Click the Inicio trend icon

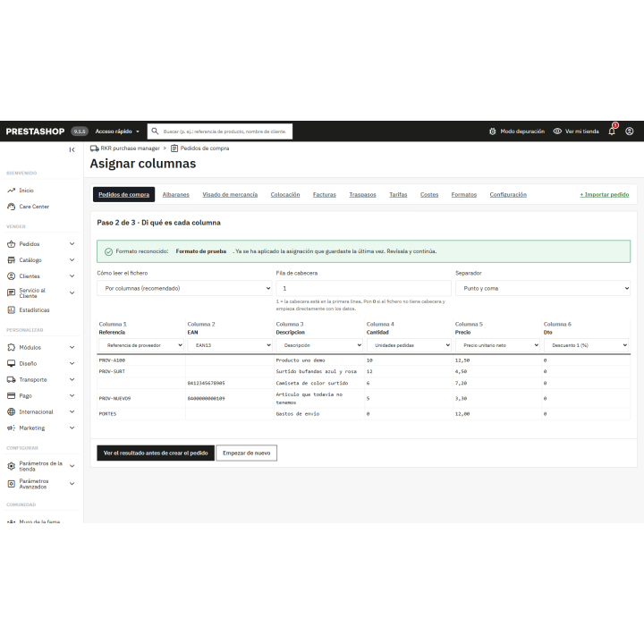12,191
